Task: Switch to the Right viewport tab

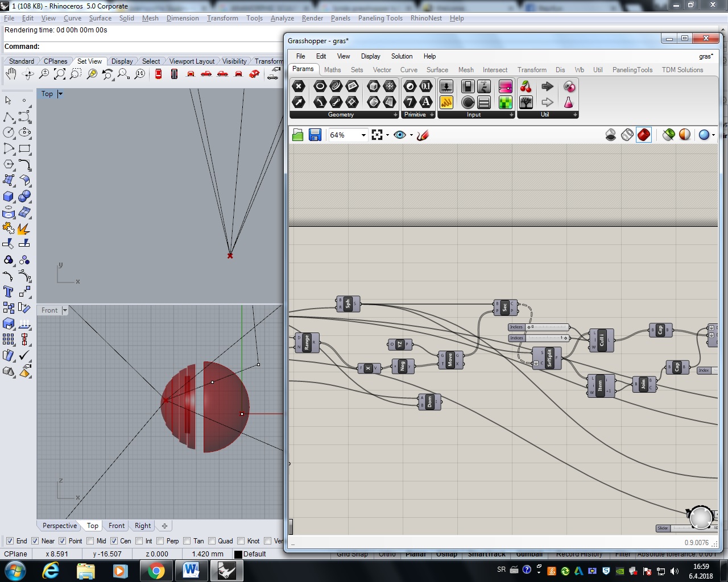Action: coord(143,526)
